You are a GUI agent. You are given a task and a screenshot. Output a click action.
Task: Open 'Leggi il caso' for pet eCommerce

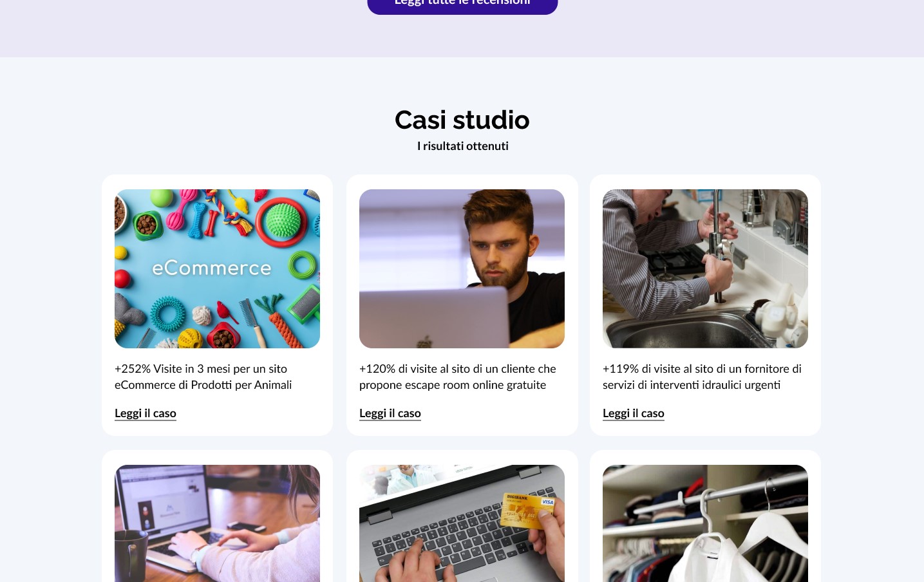click(146, 413)
